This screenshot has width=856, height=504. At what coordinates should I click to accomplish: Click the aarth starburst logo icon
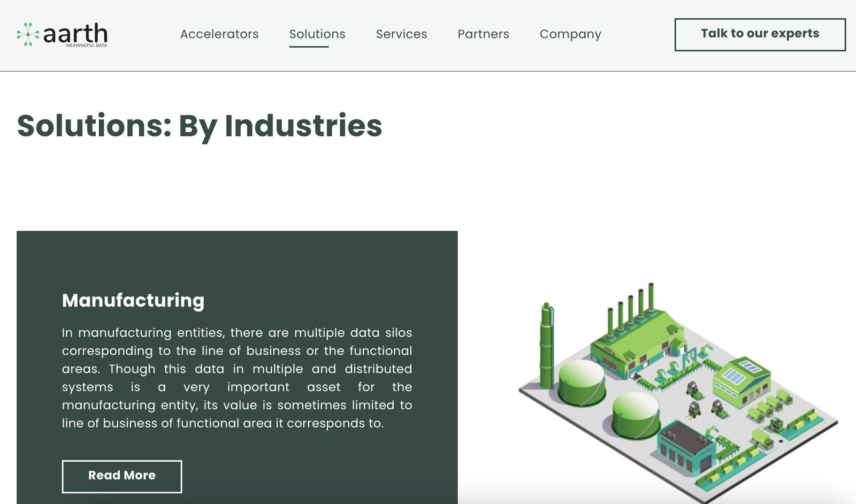tap(28, 34)
